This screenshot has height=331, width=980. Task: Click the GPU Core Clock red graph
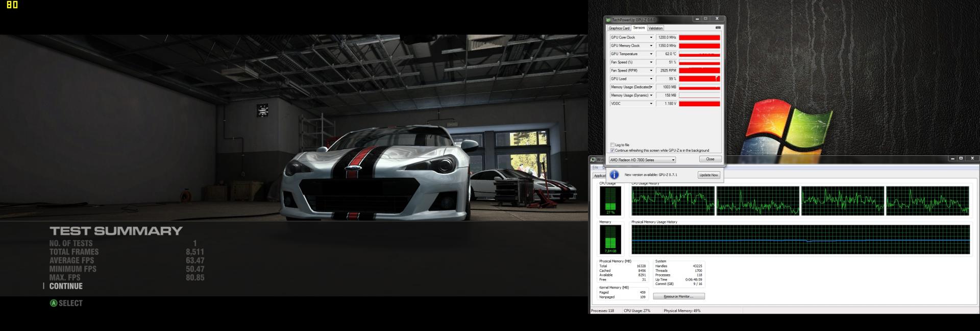[x=699, y=37]
